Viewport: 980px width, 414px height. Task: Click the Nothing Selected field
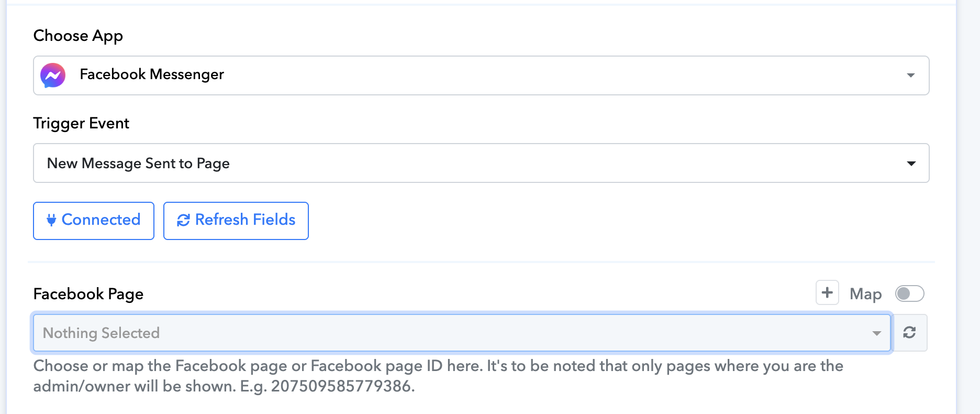pos(419,333)
